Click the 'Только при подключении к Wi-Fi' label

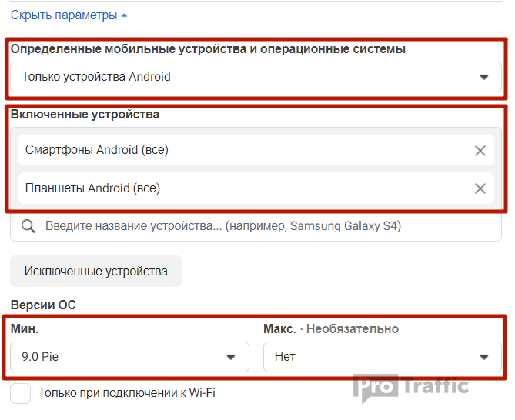(127, 393)
